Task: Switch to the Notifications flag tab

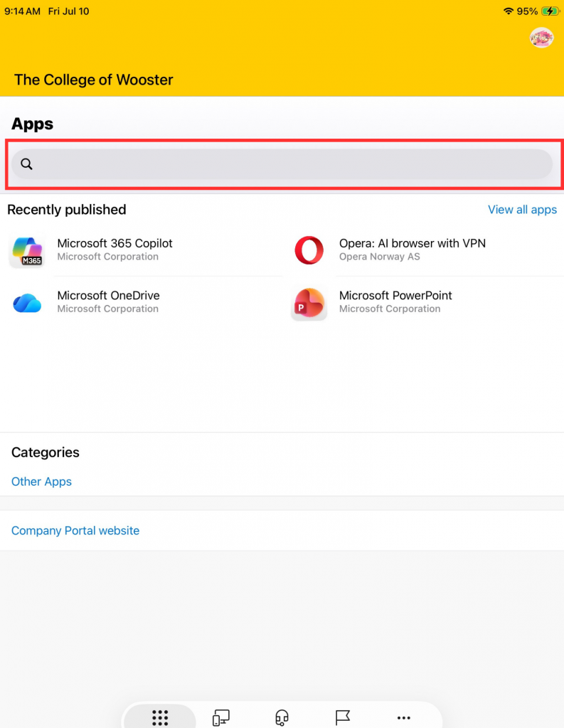Action: coord(343,718)
